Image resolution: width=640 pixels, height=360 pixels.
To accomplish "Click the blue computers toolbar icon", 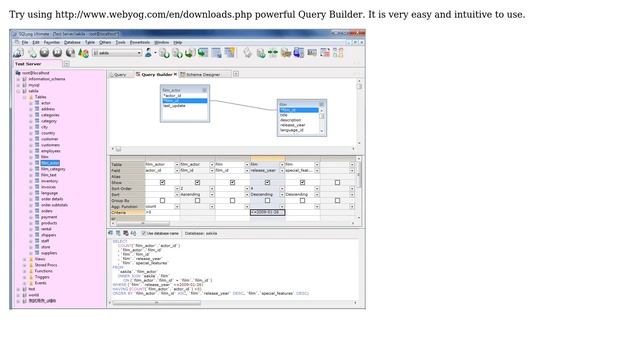I will pos(299,53).
